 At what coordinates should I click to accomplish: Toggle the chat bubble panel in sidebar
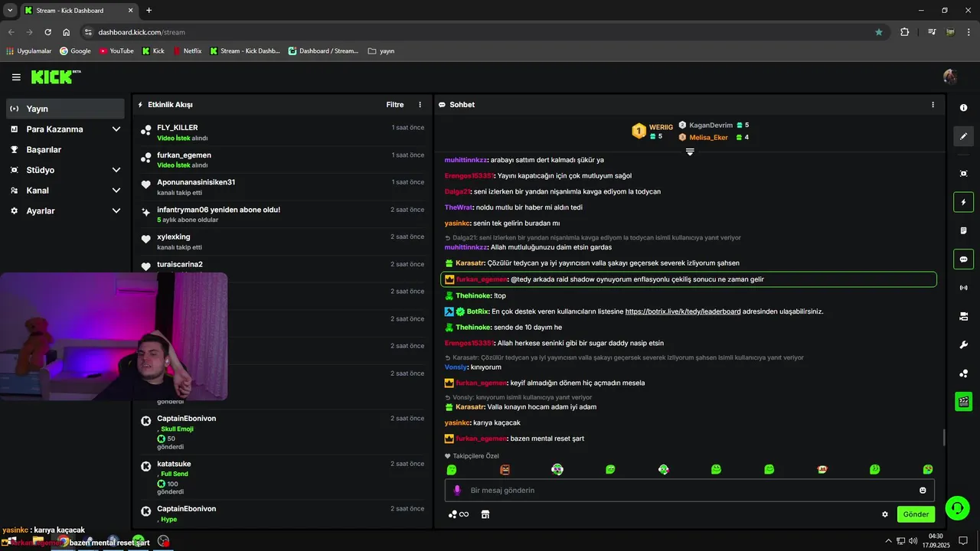(964, 259)
